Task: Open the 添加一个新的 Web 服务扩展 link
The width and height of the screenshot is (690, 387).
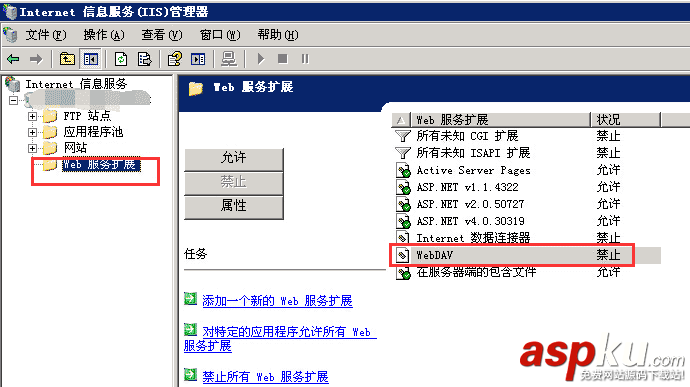Action: coord(277,301)
